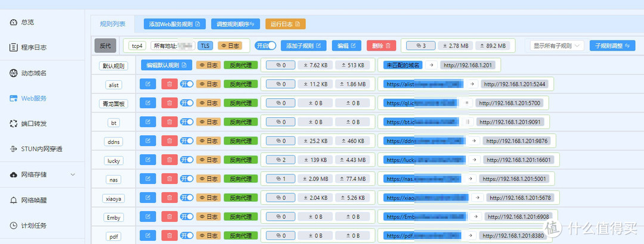Viewport: 644px width, 244px height.
Task: Click the 端口转发 icon in sidebar
Action: (14, 123)
